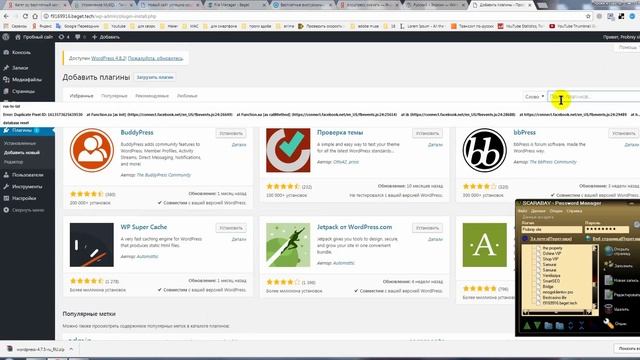Open the comments bubble icon in admin bar
Viewport: 640px width, 360px height.
[x=78, y=37]
